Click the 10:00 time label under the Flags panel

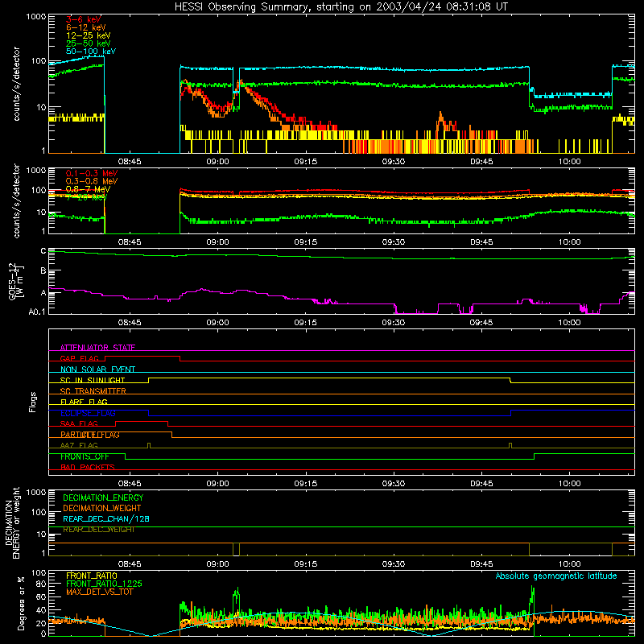[569, 484]
